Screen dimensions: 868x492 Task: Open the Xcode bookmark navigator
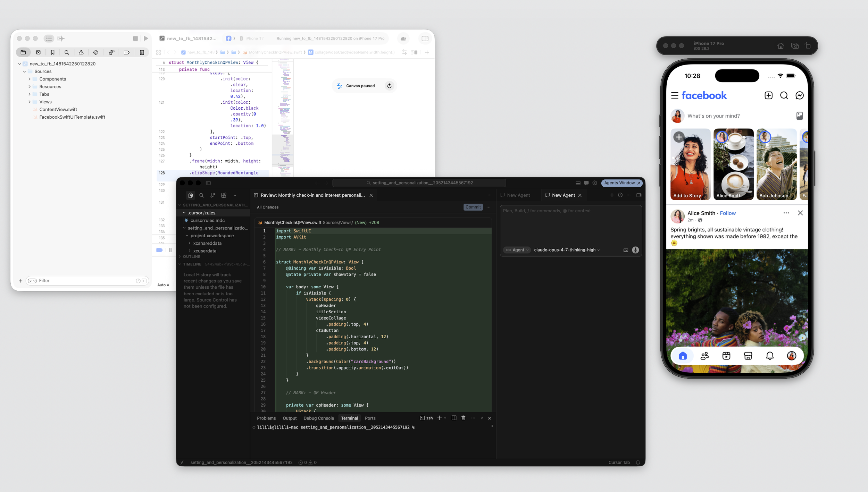52,52
